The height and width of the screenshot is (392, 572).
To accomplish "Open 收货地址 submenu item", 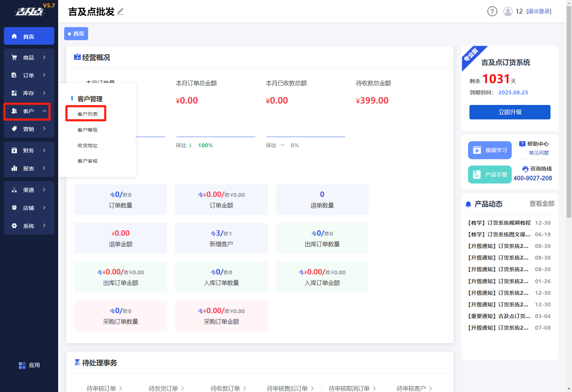I will click(87, 145).
